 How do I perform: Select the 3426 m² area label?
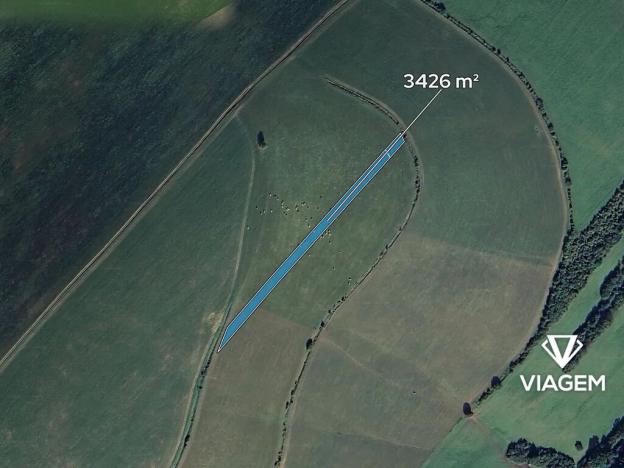tap(441, 81)
